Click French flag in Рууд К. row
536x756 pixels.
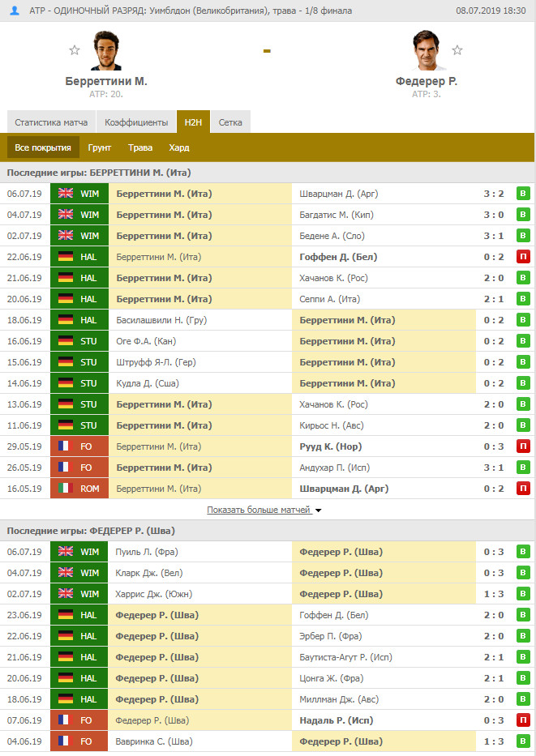pos(64,446)
